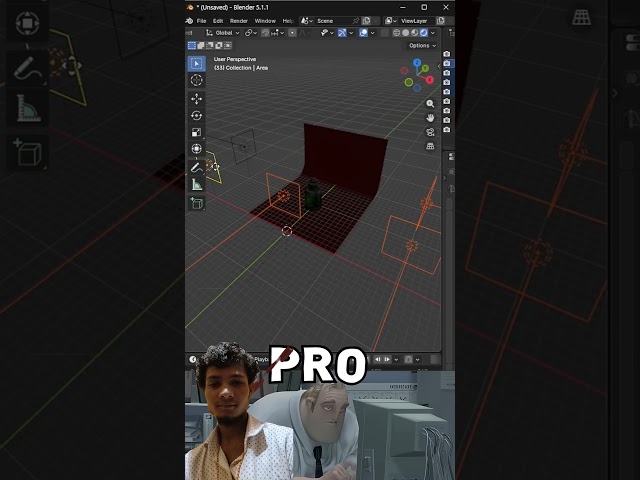Image resolution: width=640 pixels, height=480 pixels.
Task: Open the Edit menu
Action: pyautogui.click(x=218, y=21)
